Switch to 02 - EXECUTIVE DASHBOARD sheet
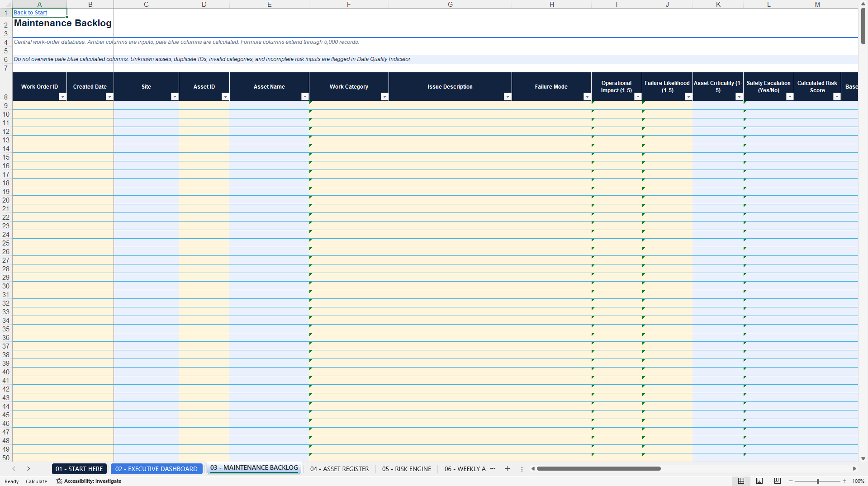Screen dimensions: 868x486 point(157,469)
